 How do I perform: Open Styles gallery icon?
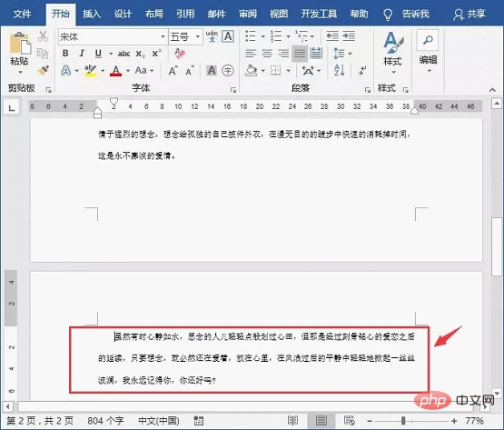coord(393,42)
